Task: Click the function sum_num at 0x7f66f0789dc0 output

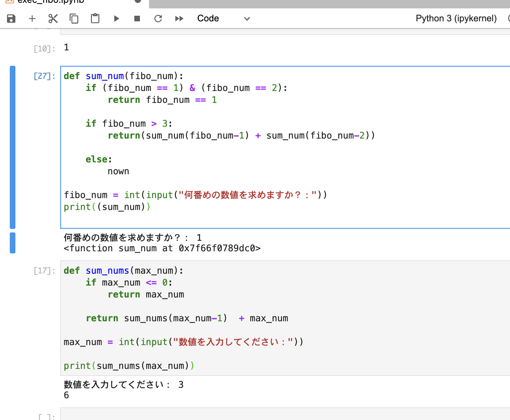Action: [x=162, y=248]
